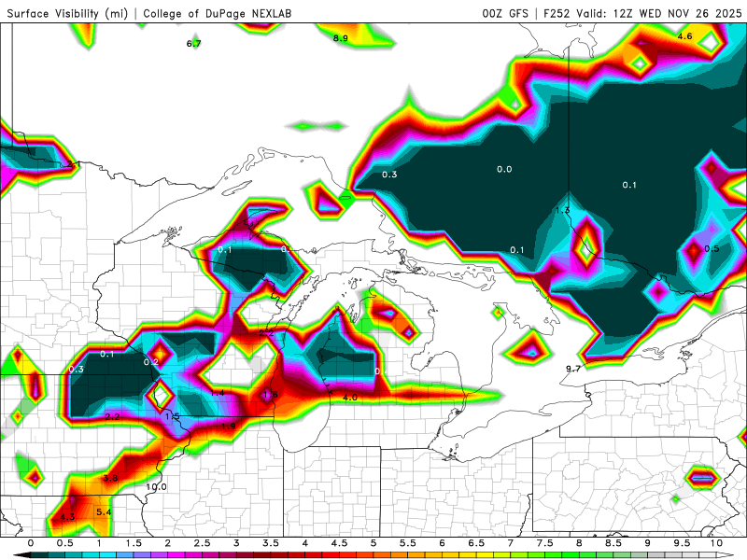Click the 'F252 Valid: 12Z WED NOV 26 2025' text
The width and height of the screenshot is (747, 560).
click(642, 13)
